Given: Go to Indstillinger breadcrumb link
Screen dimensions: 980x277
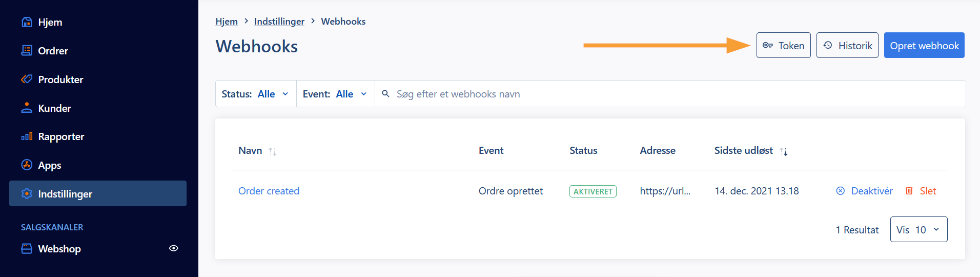Looking at the screenshot, I should [279, 22].
